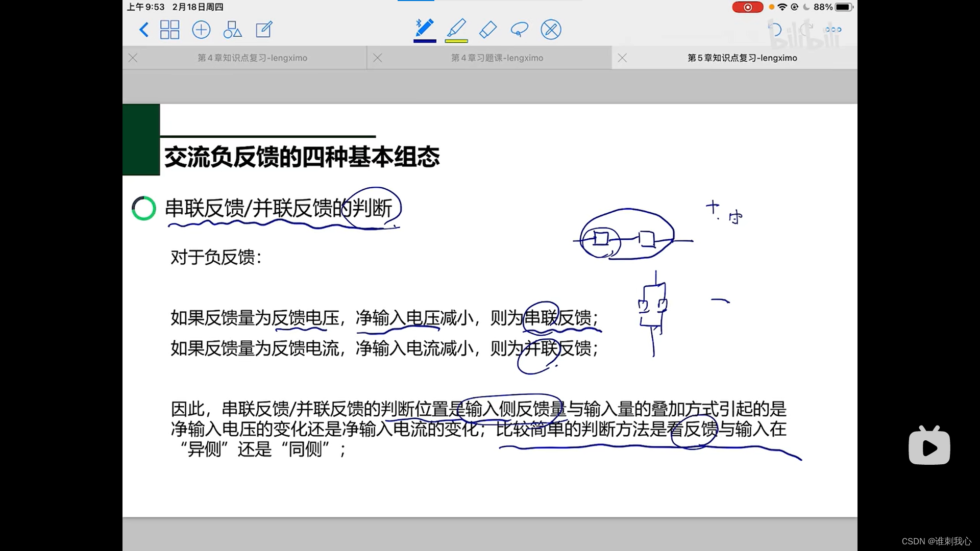Select the blue pen tool
The height and width of the screenshot is (551, 980).
tap(424, 28)
